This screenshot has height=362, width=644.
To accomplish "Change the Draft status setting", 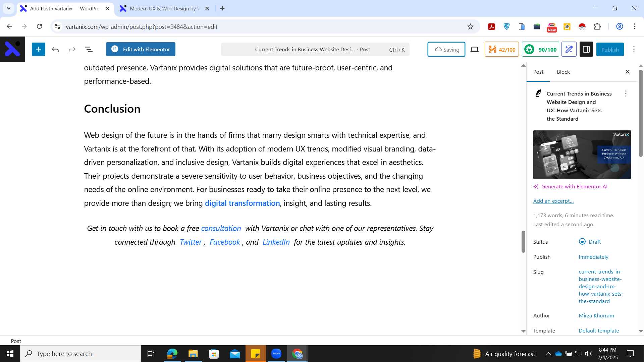I will click(590, 242).
